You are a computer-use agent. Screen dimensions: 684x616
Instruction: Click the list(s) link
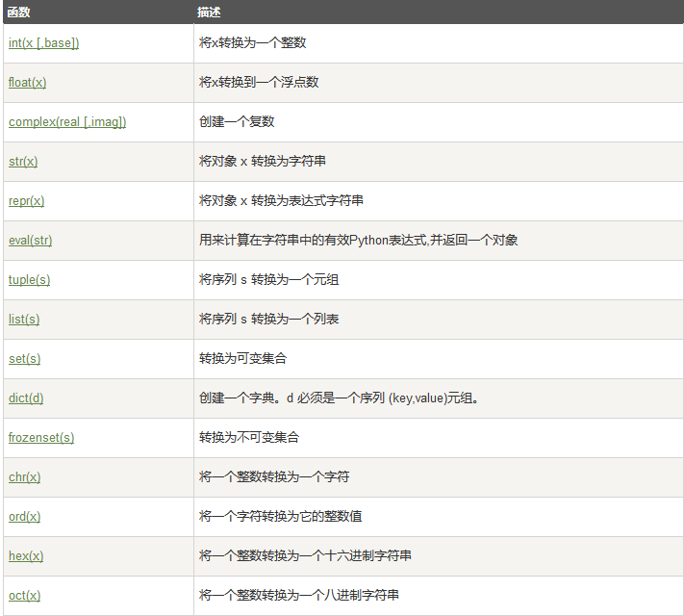pos(24,320)
